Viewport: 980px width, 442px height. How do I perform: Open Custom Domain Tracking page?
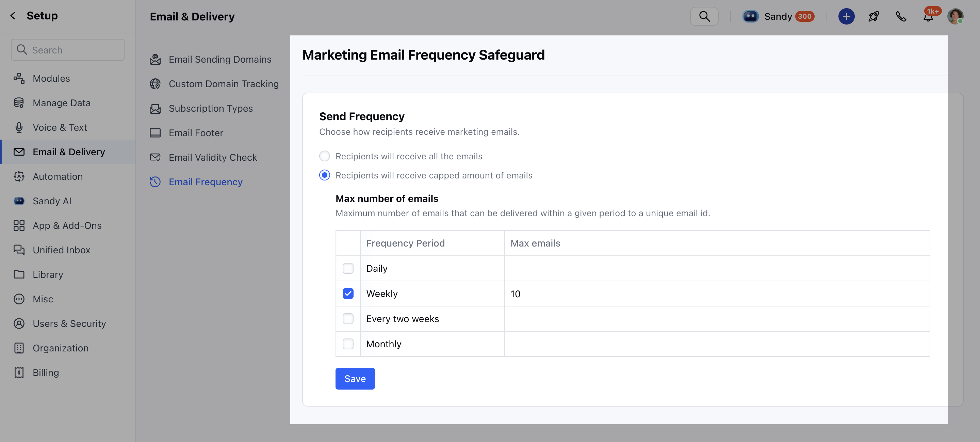224,84
